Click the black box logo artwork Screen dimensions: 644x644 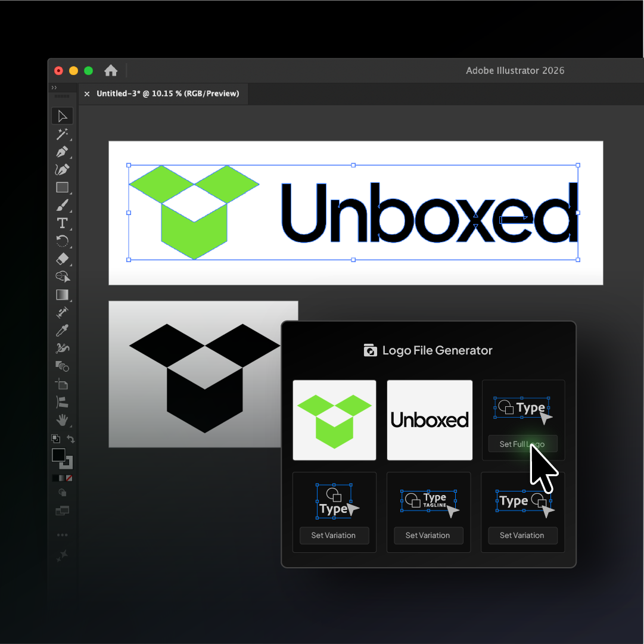[204, 378]
